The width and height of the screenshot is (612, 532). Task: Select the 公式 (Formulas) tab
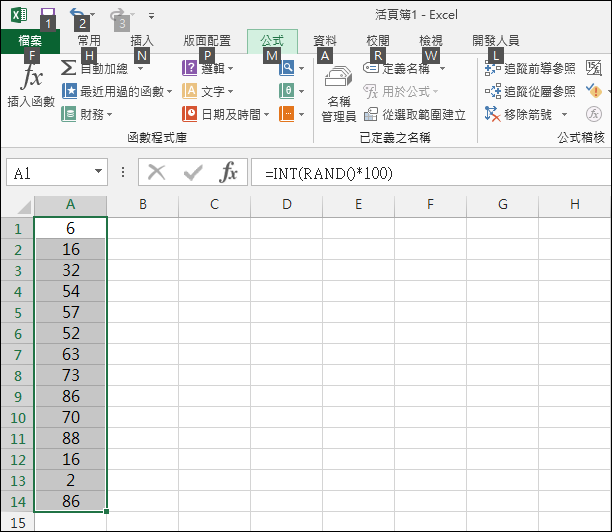pyautogui.click(x=272, y=41)
